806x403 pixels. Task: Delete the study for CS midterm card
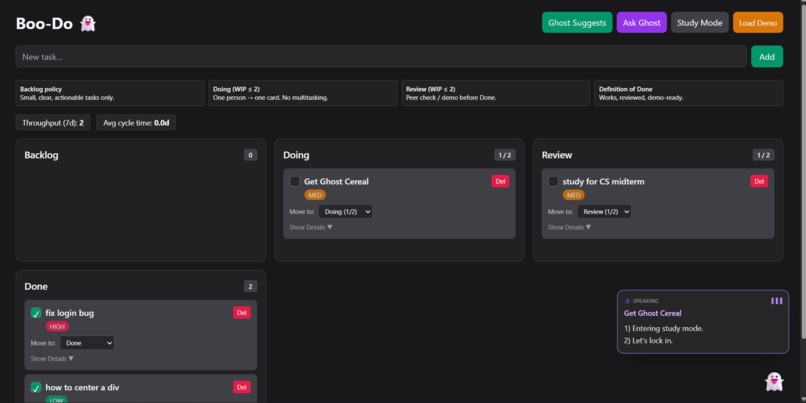click(x=759, y=181)
